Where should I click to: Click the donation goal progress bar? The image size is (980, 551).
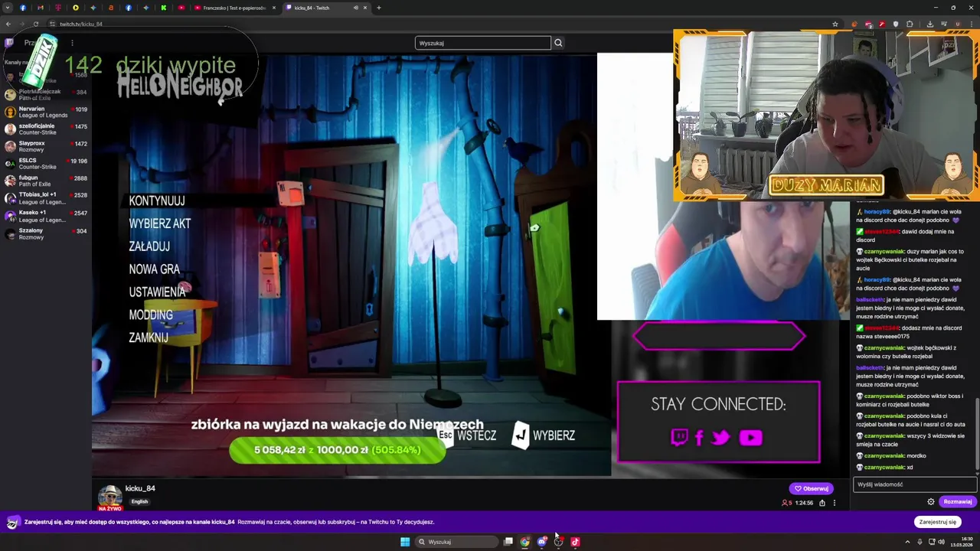point(337,450)
